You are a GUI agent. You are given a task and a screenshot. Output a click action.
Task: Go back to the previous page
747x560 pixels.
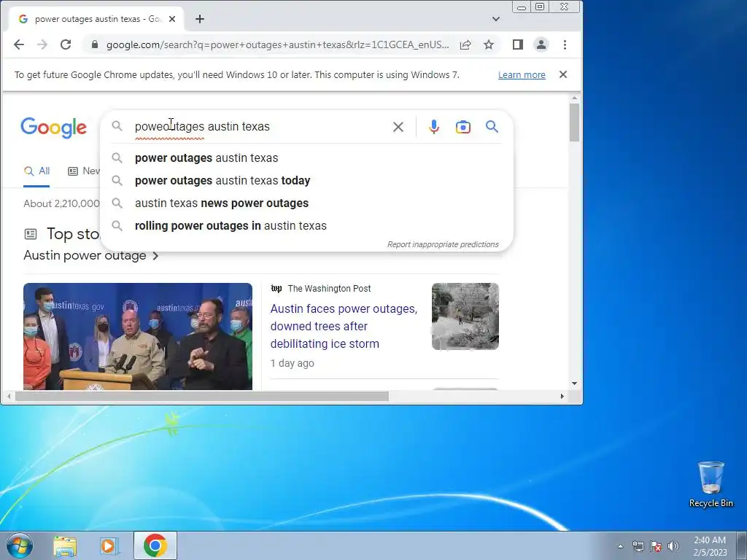[18, 44]
